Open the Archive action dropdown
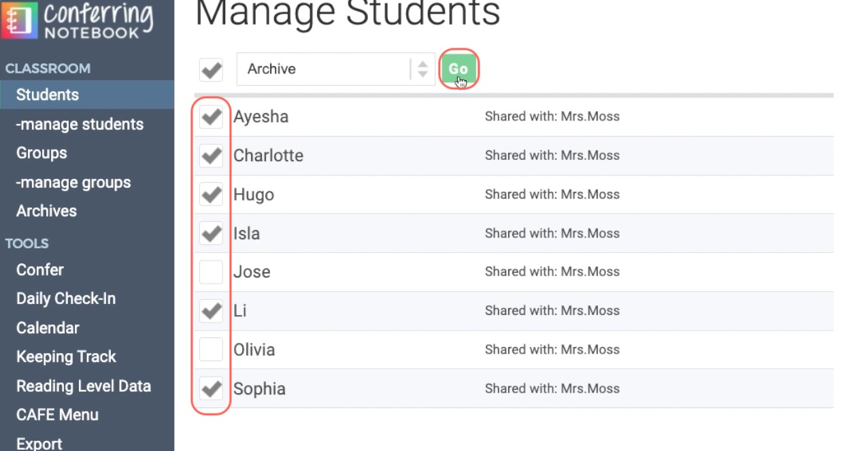 pyautogui.click(x=327, y=69)
